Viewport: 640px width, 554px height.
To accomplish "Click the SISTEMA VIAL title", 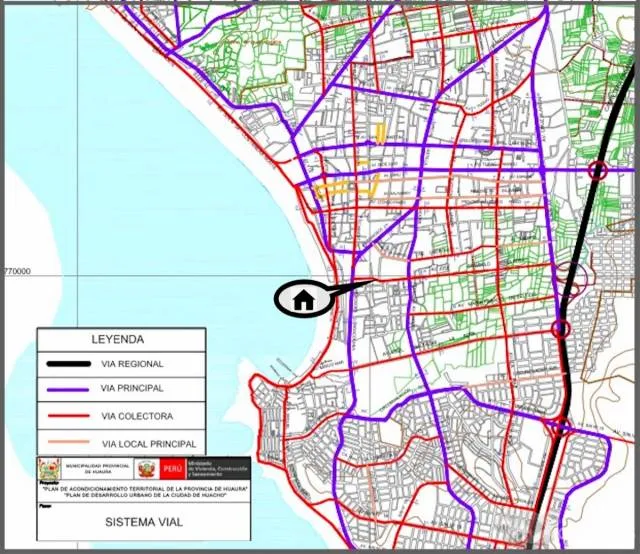I will pyautogui.click(x=144, y=522).
